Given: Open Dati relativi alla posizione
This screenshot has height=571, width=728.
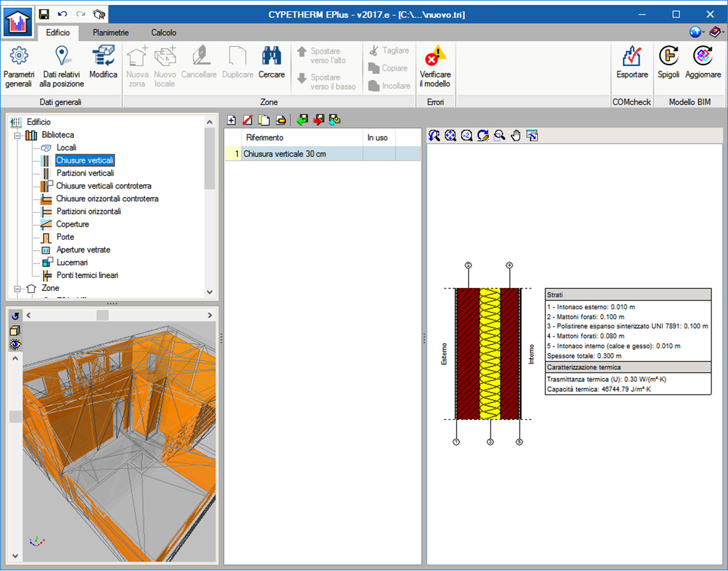Looking at the screenshot, I should [62, 67].
